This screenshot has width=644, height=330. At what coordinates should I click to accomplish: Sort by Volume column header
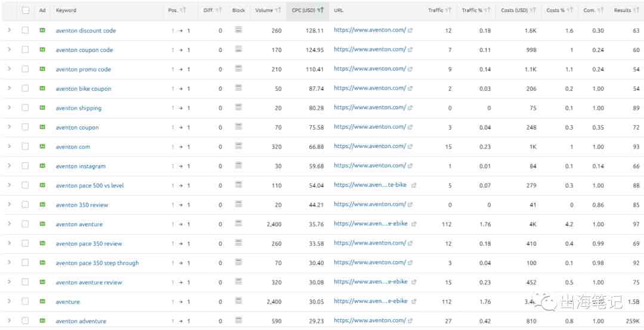(x=268, y=10)
